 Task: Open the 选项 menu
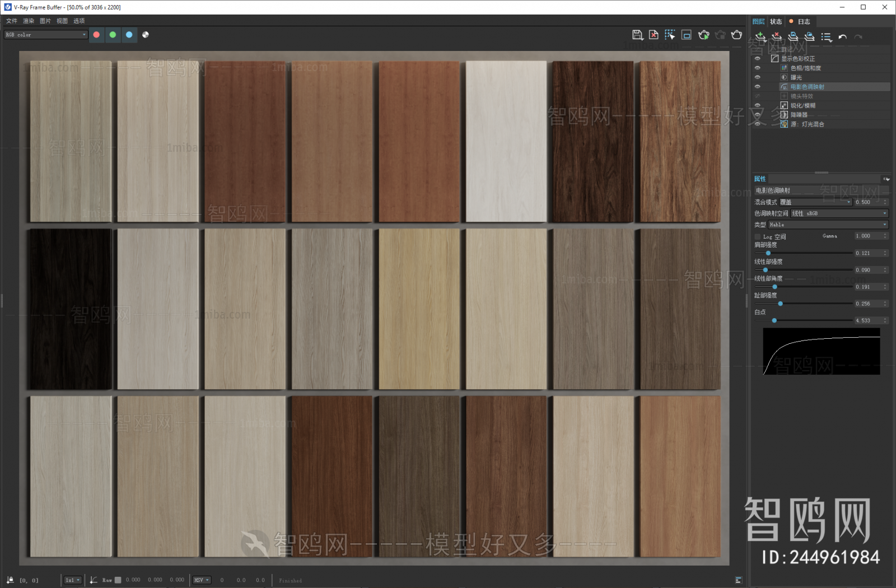pos(79,21)
